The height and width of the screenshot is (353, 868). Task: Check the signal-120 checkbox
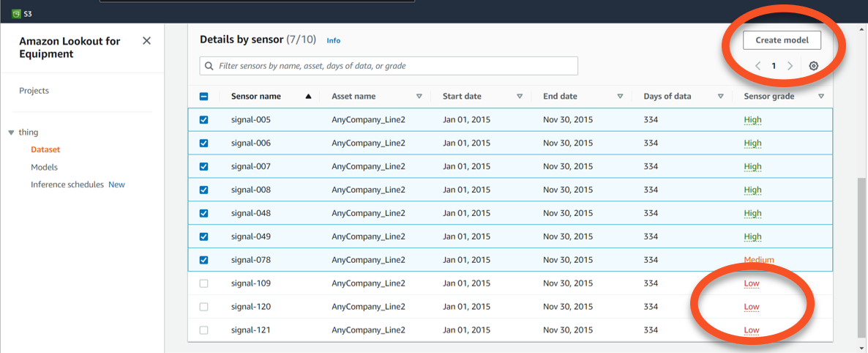pos(203,306)
